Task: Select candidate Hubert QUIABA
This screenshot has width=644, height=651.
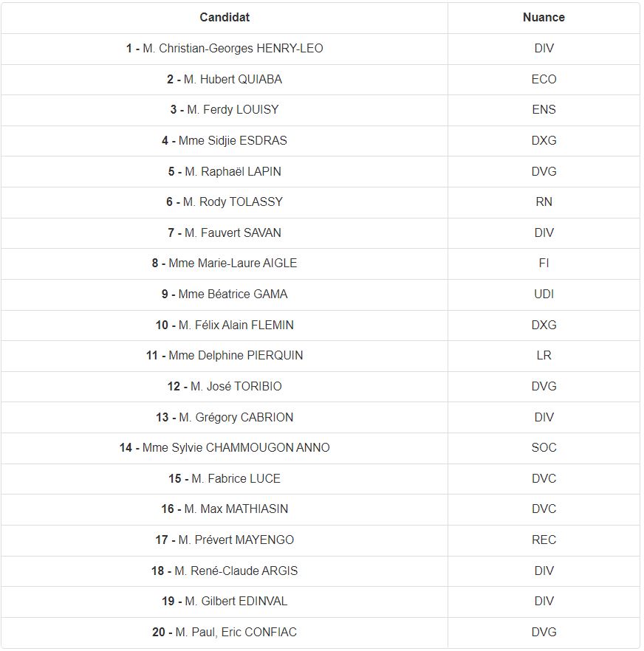Action: pyautogui.click(x=225, y=79)
